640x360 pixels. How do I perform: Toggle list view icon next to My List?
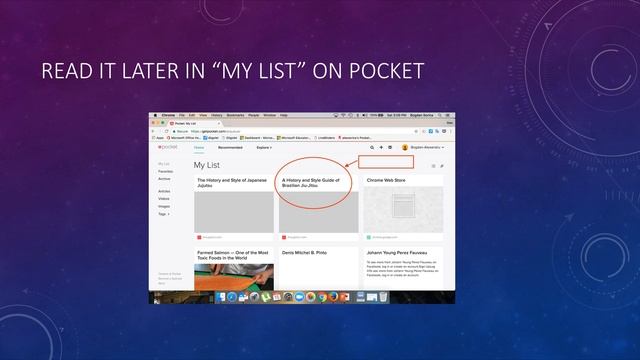click(433, 166)
